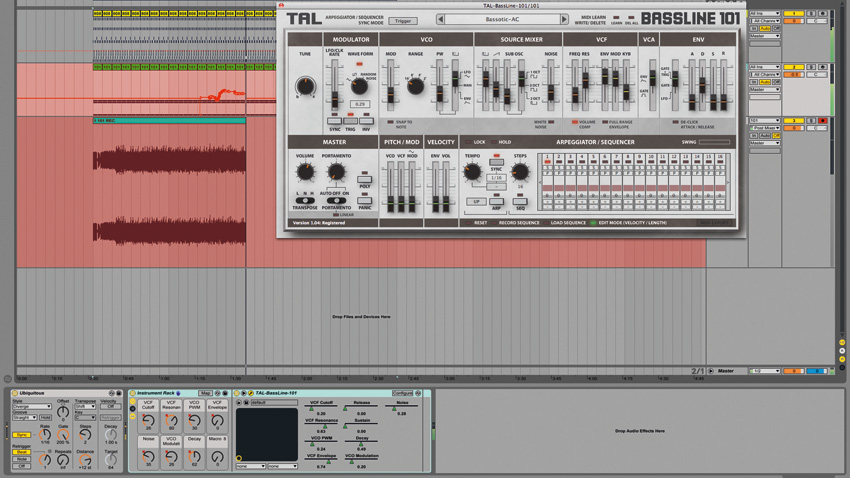Click the VCO PWM macro knob
This screenshot has height=478, width=850.
click(x=194, y=420)
